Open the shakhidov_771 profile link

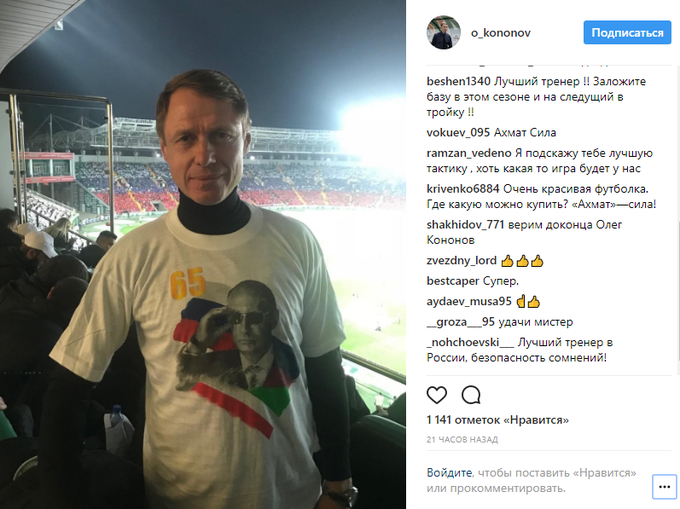click(464, 224)
